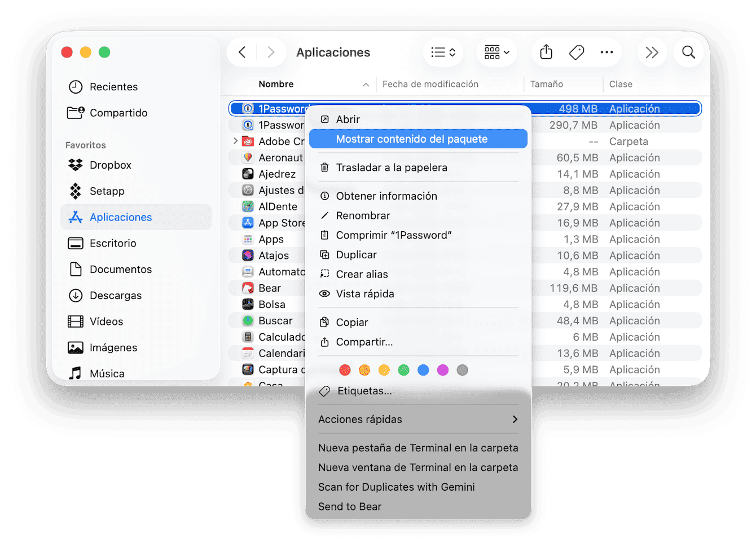
Task: Select Nueva pestaña de Terminal en la carpeta
Action: coord(418,448)
